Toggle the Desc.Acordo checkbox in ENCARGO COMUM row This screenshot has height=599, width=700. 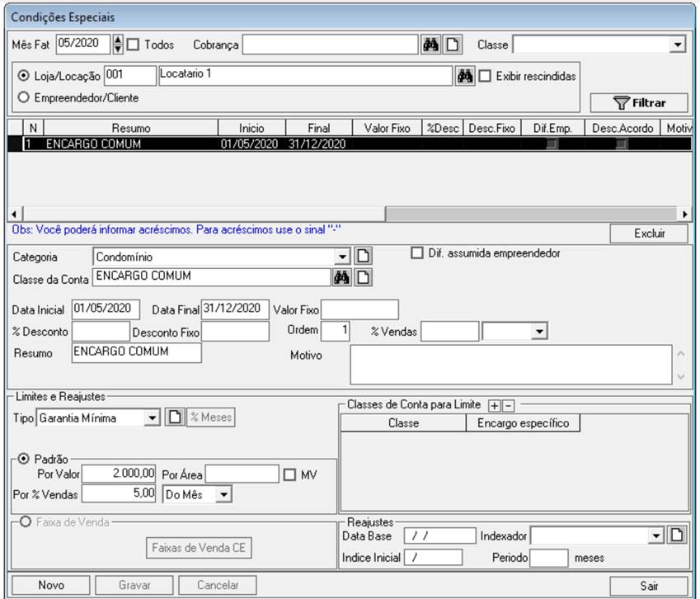622,144
